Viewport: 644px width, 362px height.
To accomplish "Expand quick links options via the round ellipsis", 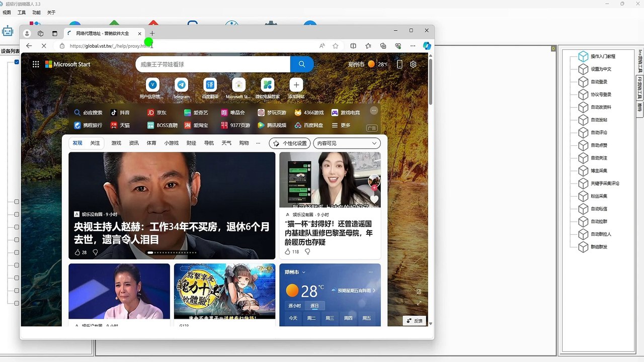I will point(373,110).
